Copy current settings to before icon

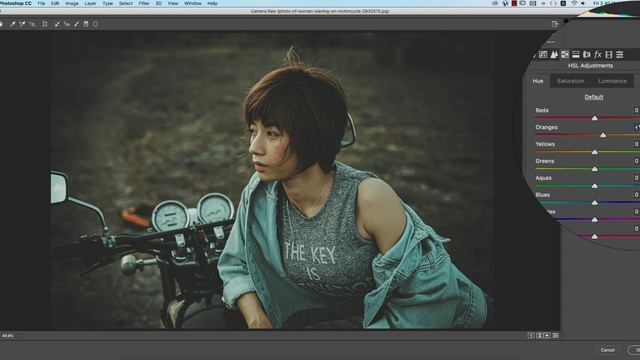pyautogui.click(x=547, y=336)
